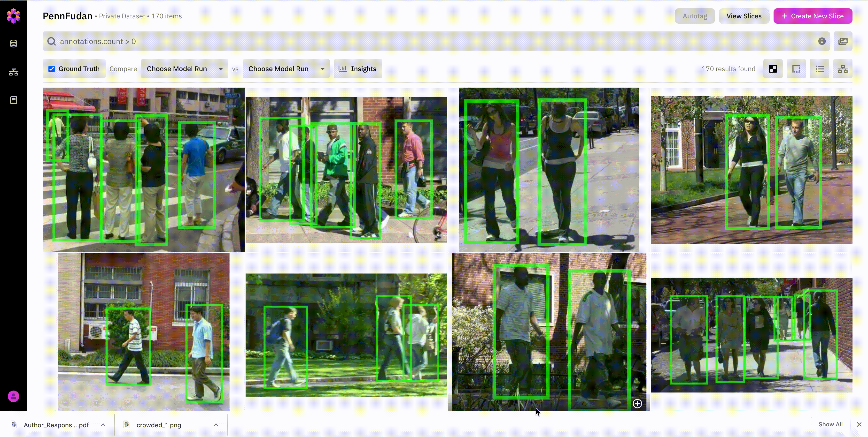Open thumbnail of woman in pink top
This screenshot has width=868, height=437.
(549, 170)
